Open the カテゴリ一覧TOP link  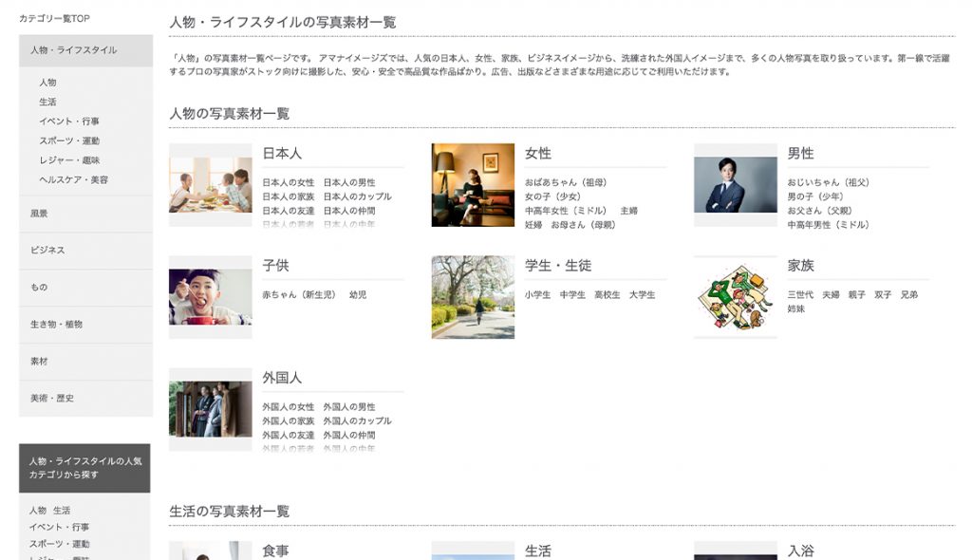coord(54,19)
